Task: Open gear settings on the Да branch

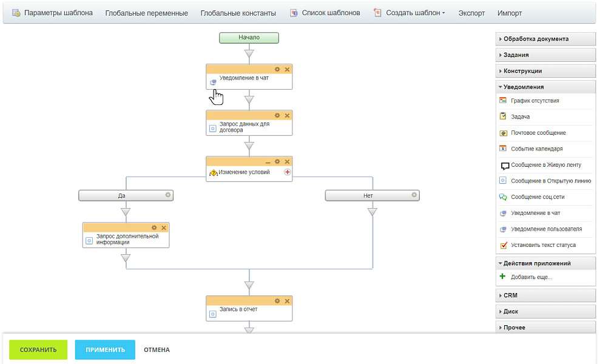Action: pos(168,195)
